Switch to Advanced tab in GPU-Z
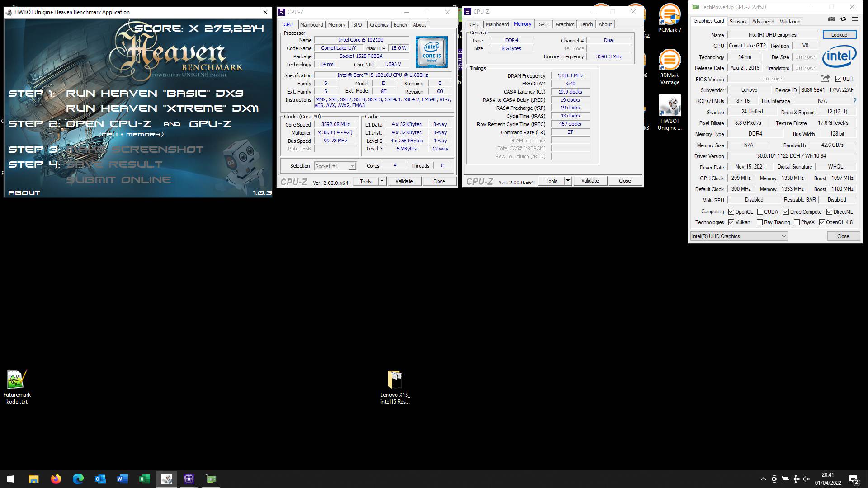This screenshot has height=488, width=868. [763, 21]
